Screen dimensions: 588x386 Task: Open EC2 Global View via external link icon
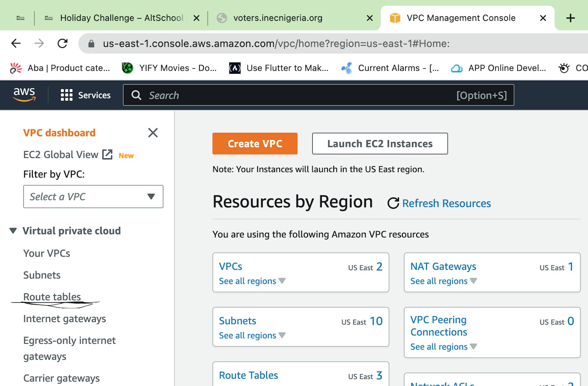(x=107, y=155)
